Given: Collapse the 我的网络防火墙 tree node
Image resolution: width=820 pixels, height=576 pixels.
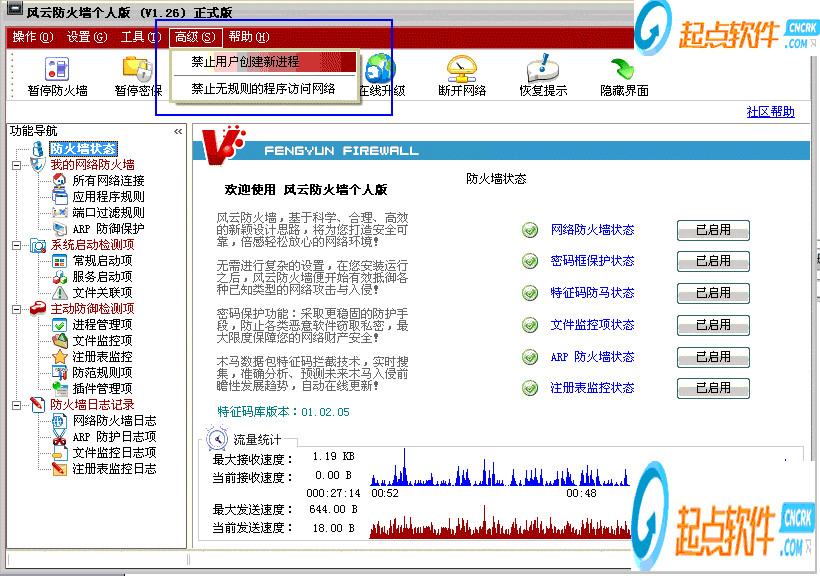Looking at the screenshot, I should click(x=17, y=165).
